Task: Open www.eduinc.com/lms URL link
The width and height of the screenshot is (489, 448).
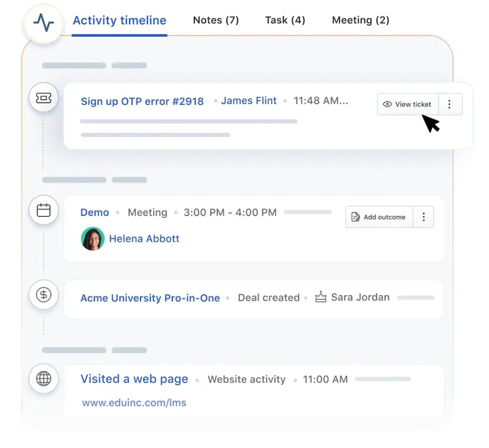Action: (134, 403)
